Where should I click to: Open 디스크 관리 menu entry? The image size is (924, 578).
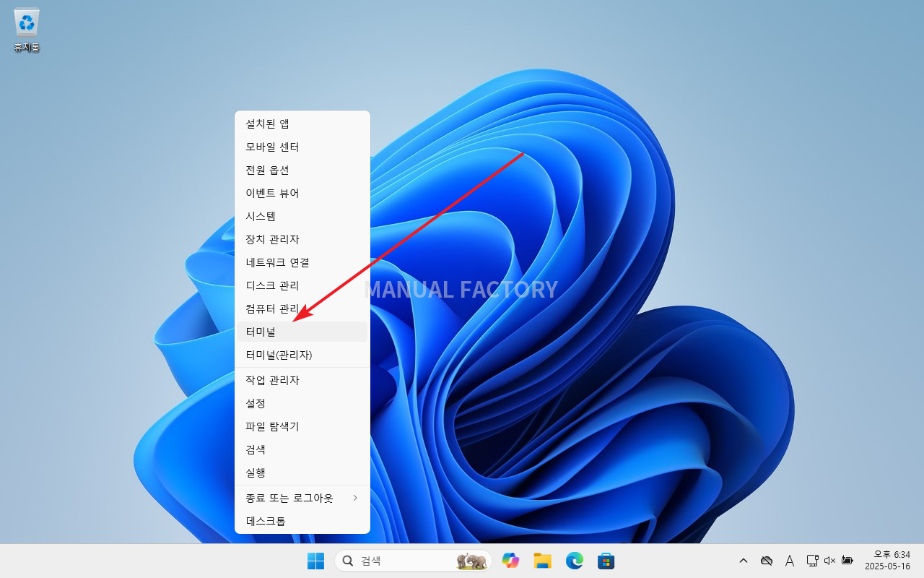point(302,286)
